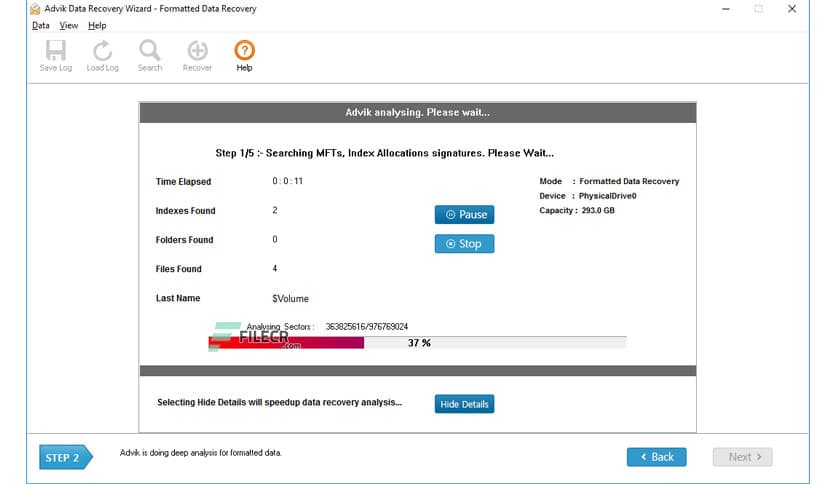Click the Recover toolbar icon

pyautogui.click(x=197, y=55)
